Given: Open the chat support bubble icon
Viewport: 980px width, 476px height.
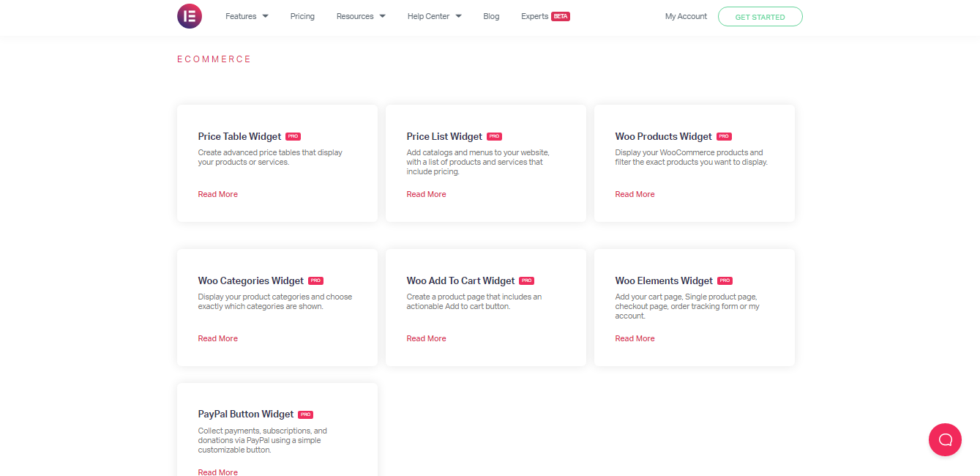Looking at the screenshot, I should [x=945, y=440].
